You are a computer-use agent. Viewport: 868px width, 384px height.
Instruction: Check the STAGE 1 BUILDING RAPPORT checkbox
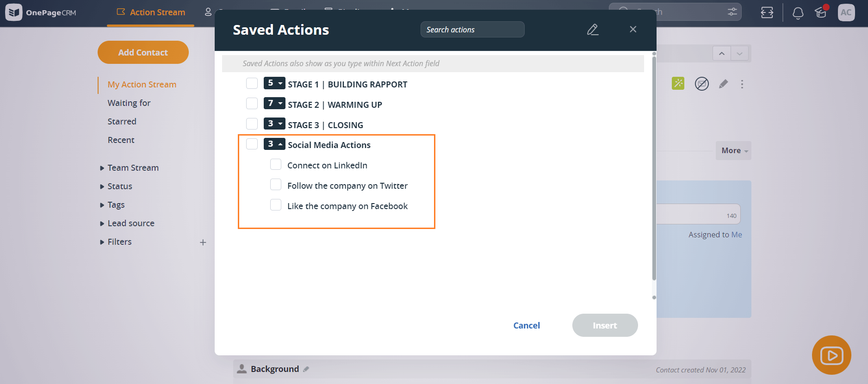(252, 83)
